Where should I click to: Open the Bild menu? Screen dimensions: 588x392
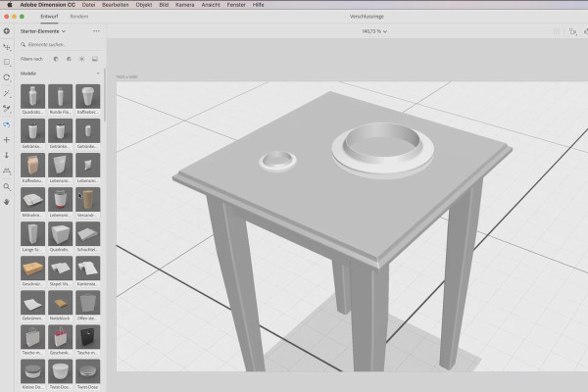pyautogui.click(x=164, y=5)
